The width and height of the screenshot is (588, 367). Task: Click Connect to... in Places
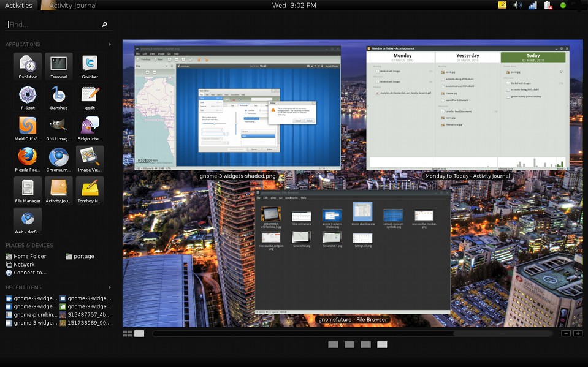(x=26, y=273)
